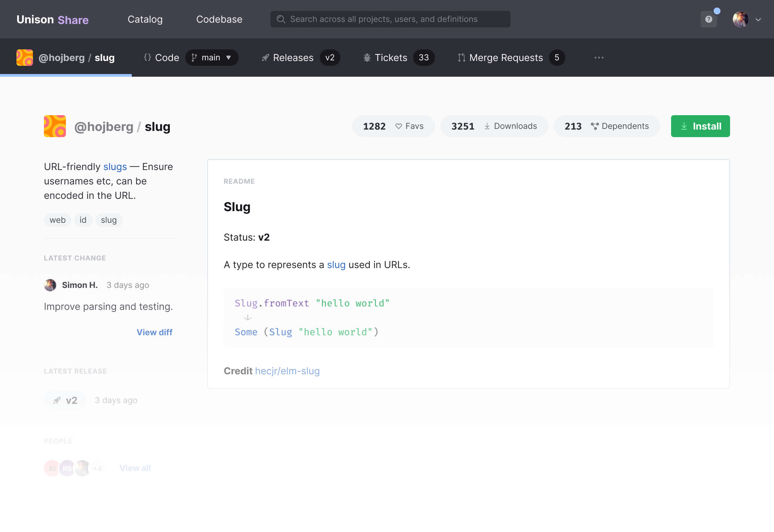Click the Releases rocket icon
This screenshot has height=532, width=774.
click(x=265, y=58)
